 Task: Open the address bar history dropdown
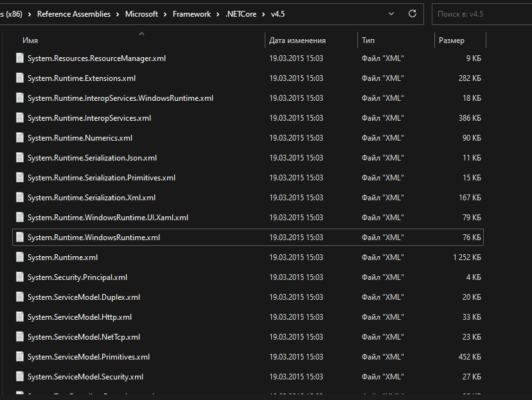coord(391,13)
